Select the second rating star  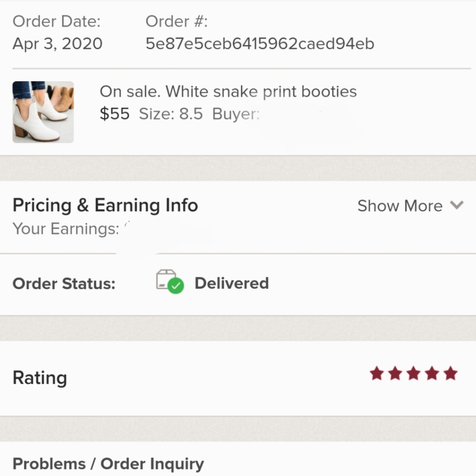[395, 373]
